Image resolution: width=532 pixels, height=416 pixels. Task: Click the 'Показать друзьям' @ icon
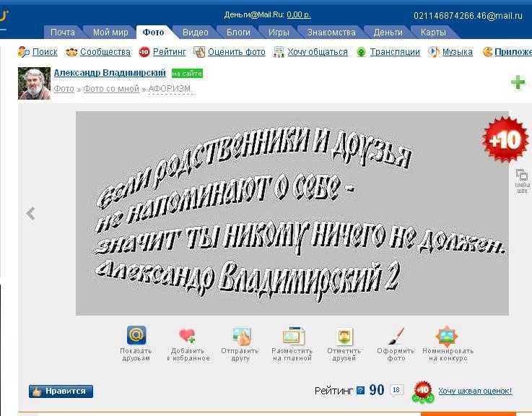click(136, 337)
